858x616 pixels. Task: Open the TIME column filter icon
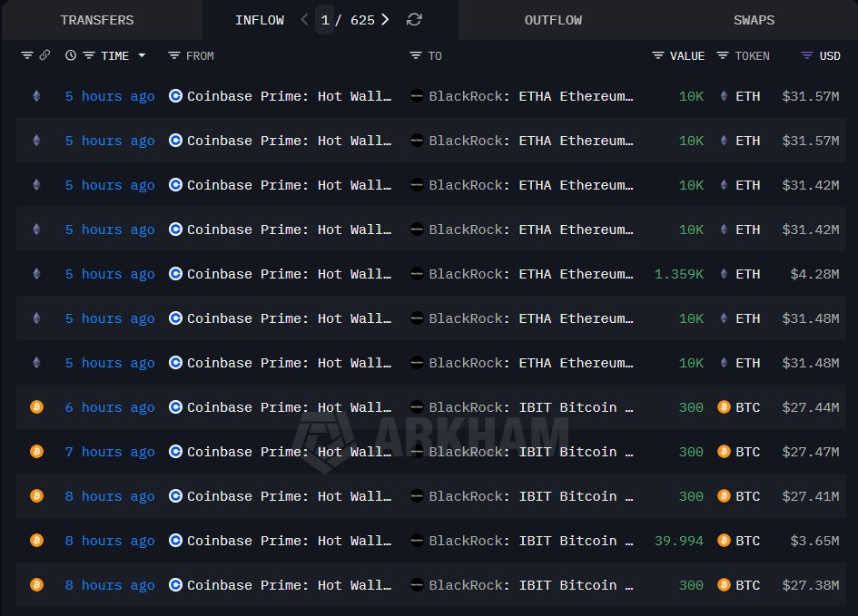(x=89, y=55)
